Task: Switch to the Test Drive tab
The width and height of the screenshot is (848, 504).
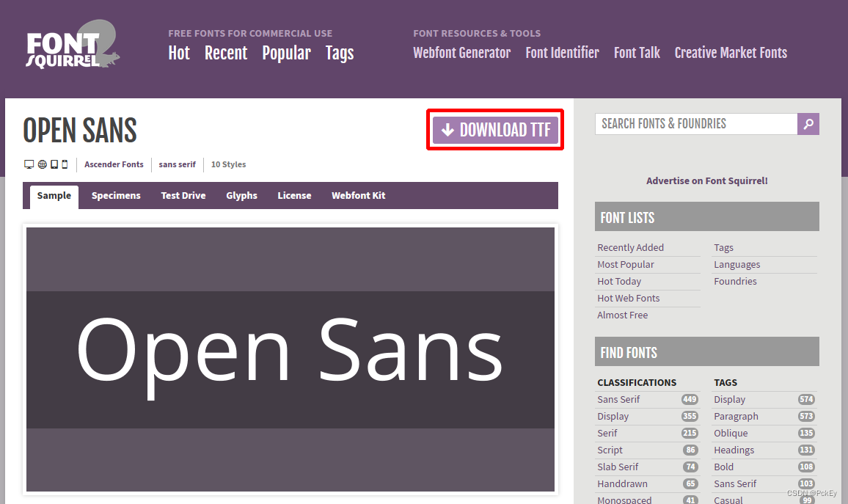Action: pyautogui.click(x=183, y=196)
